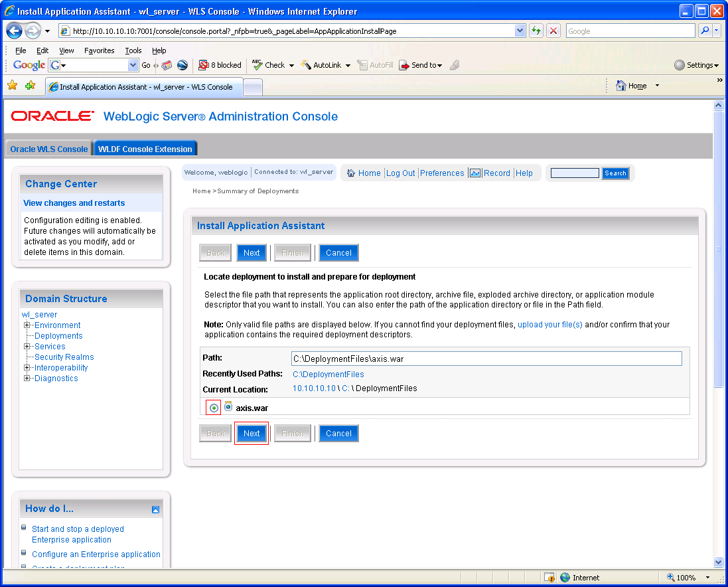Switch to WLDF Console Extension tab
This screenshot has width=728, height=587.
click(x=145, y=149)
